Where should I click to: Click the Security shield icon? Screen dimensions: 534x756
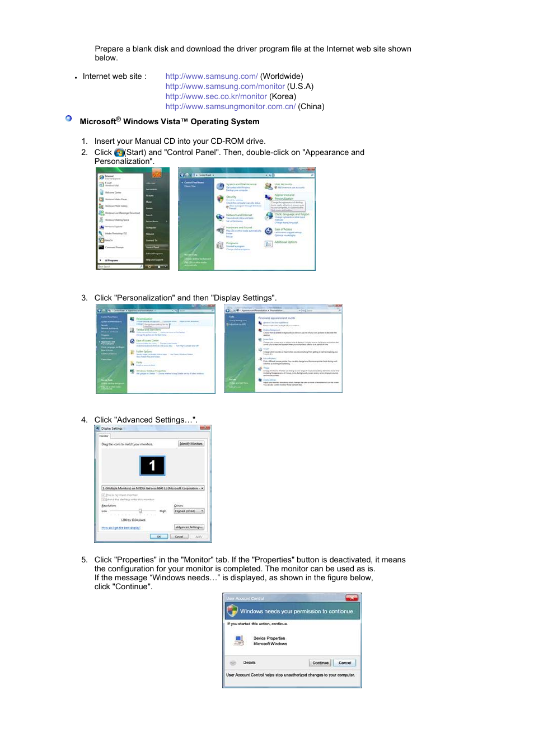tap(220, 199)
